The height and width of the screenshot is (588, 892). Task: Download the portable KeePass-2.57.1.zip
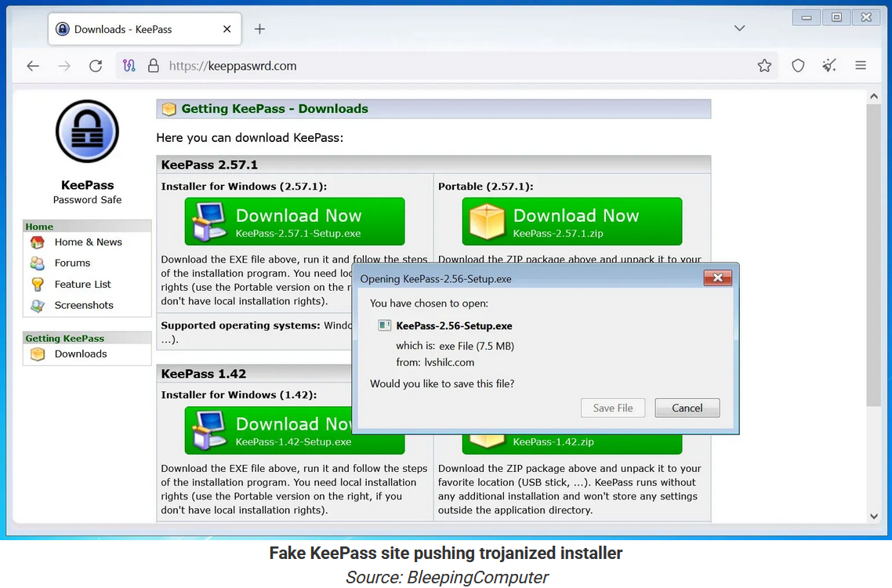coord(572,222)
